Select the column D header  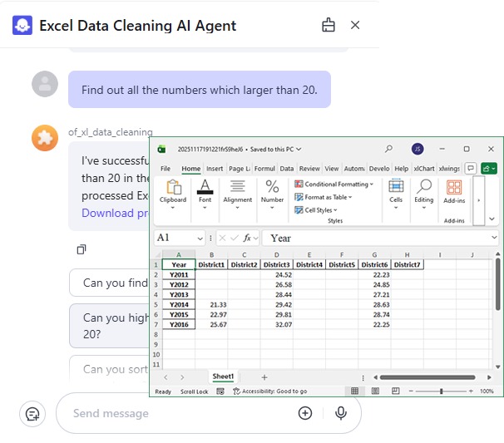click(x=276, y=254)
